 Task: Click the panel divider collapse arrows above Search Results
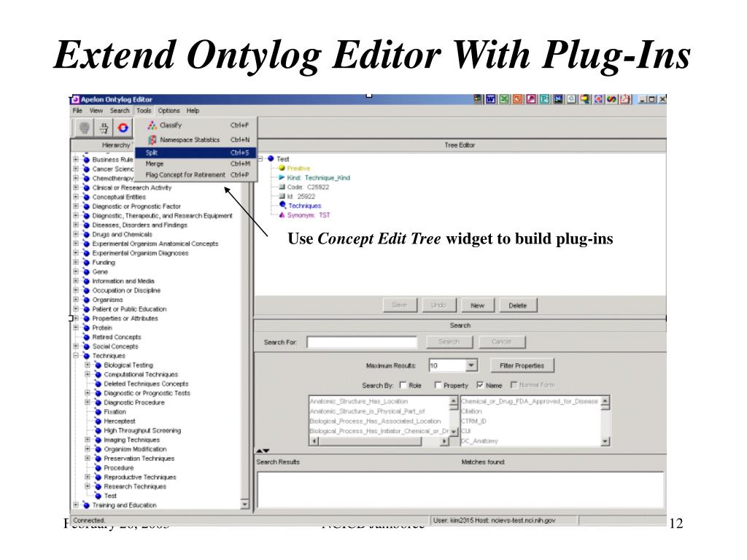263,451
